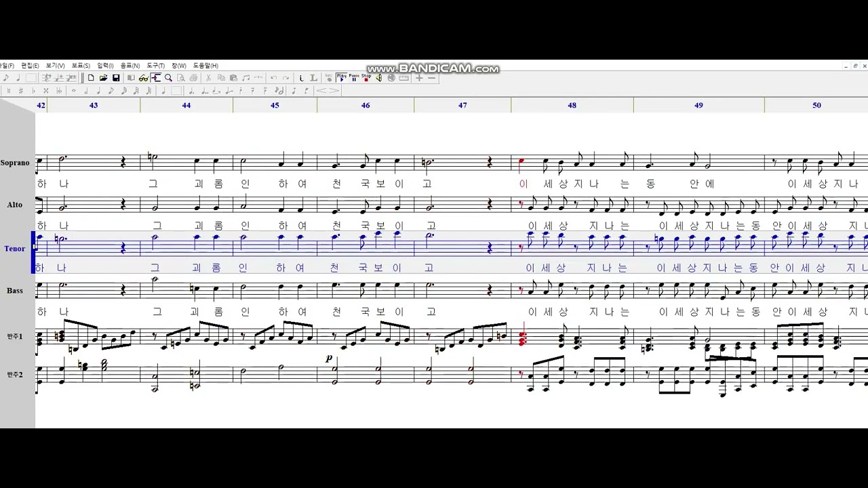Select the whole note duration
The height and width of the screenshot is (488, 868).
(x=73, y=91)
